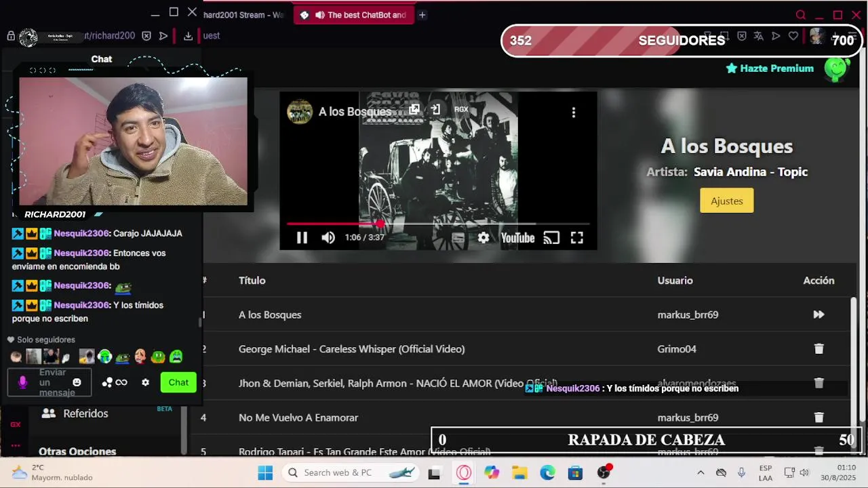Click the translate icon in browser toolbar
The width and height of the screenshot is (868, 488).
pyautogui.click(x=759, y=36)
